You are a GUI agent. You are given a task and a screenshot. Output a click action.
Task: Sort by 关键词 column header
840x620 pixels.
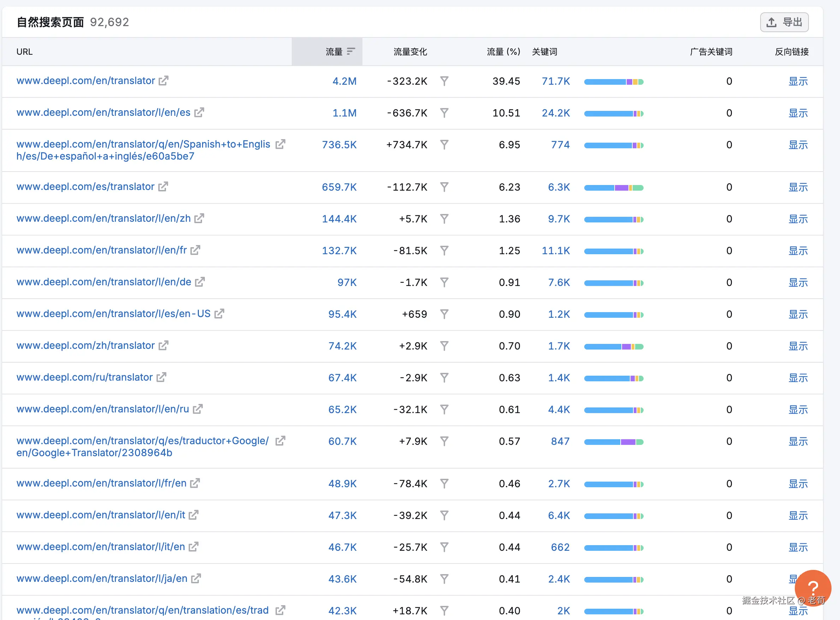tap(544, 52)
